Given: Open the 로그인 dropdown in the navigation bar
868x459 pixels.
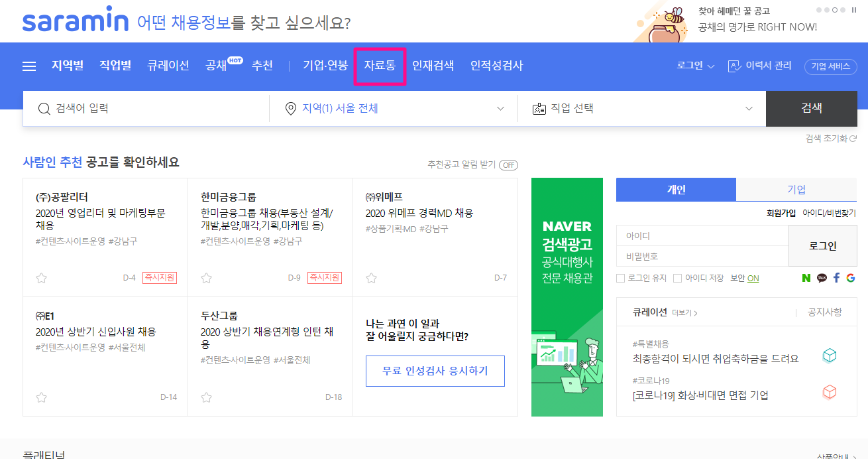Looking at the screenshot, I should (x=695, y=66).
